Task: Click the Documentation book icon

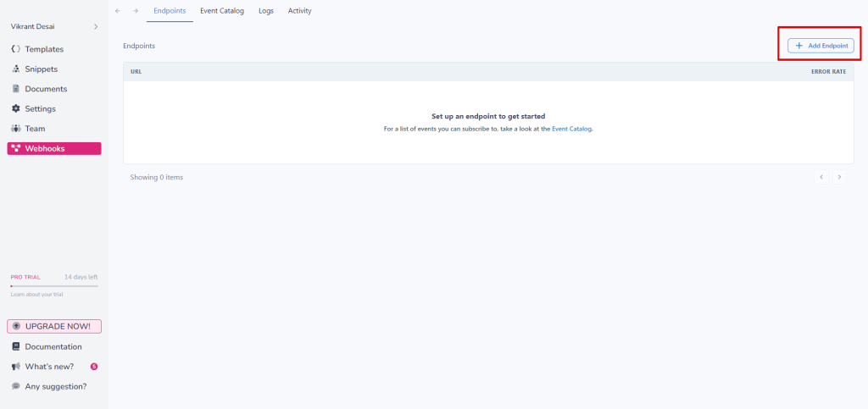Action: (x=16, y=346)
